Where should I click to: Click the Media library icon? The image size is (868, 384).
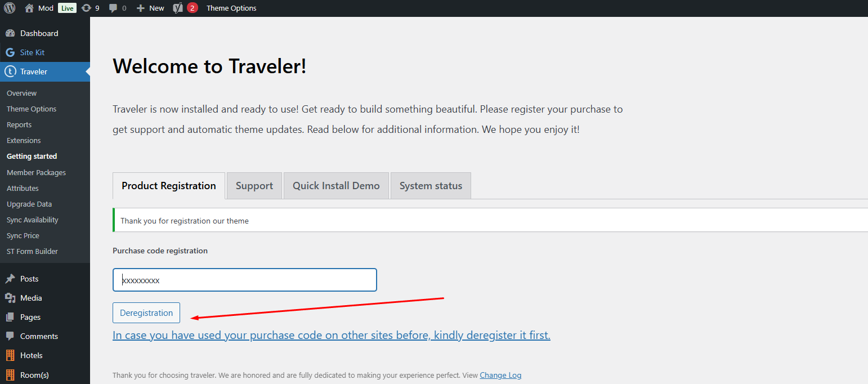(x=10, y=298)
